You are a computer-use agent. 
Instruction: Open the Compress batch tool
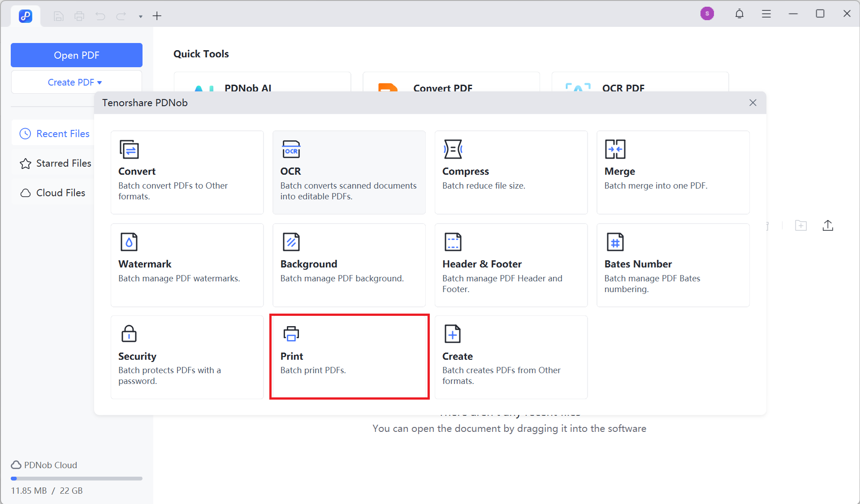pyautogui.click(x=510, y=172)
